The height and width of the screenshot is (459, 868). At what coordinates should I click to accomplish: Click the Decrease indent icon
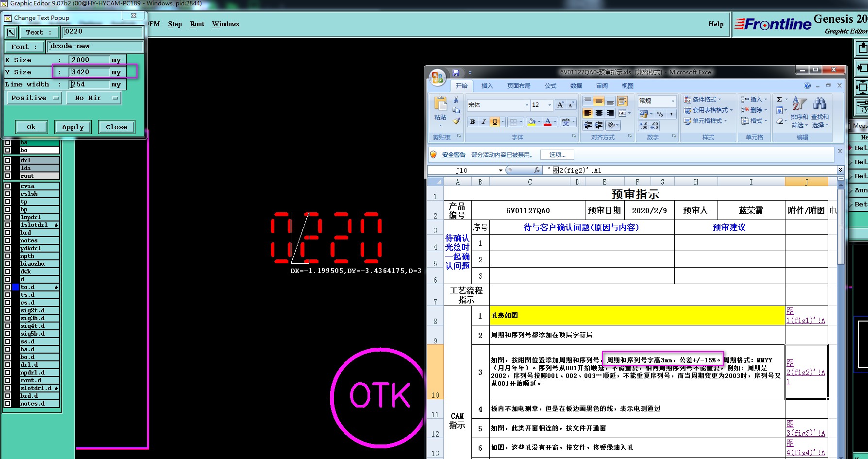pyautogui.click(x=588, y=125)
